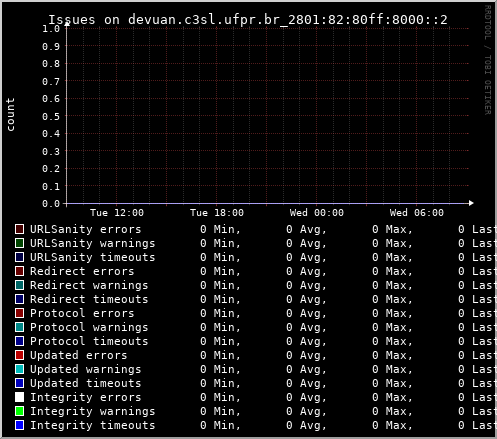This screenshot has width=497, height=439.
Task: Click the RRDTOOL / TOBI OETIKER watermark
Action: 488,60
